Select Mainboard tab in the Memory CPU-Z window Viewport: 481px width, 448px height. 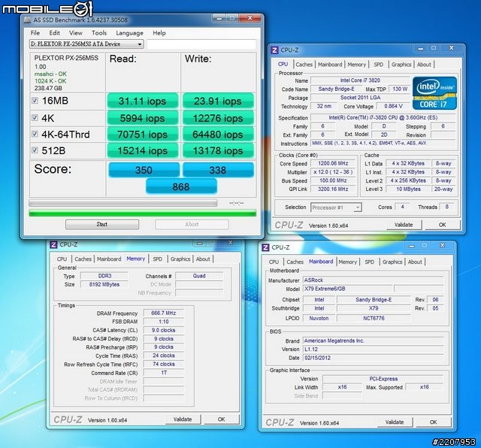pyautogui.click(x=109, y=259)
